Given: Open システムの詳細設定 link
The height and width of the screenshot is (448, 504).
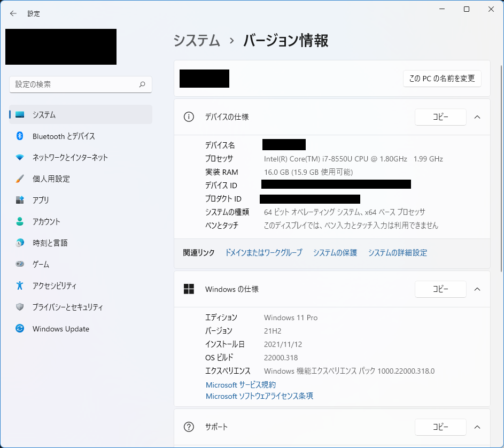Looking at the screenshot, I should pos(397,253).
